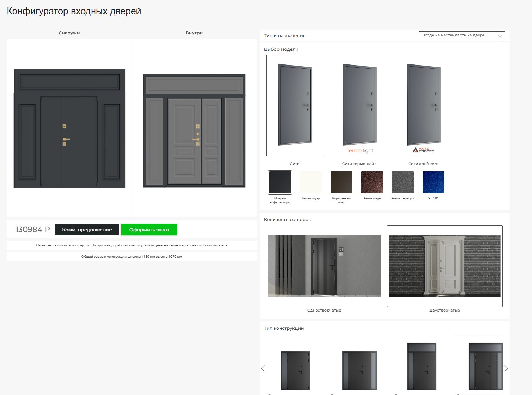Click the Комм. предложение button
The image size is (532, 395).
point(87,230)
